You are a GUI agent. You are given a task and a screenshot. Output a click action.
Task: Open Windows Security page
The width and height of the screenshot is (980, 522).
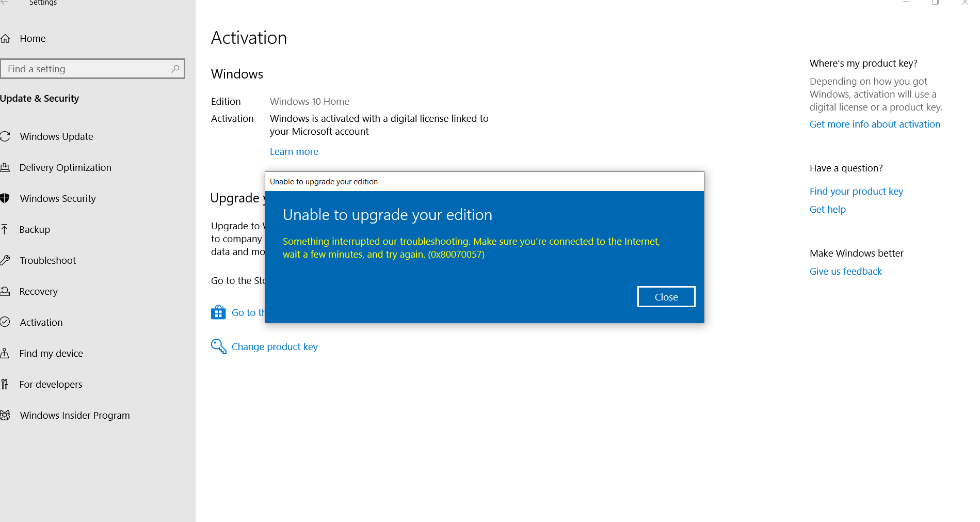58,199
